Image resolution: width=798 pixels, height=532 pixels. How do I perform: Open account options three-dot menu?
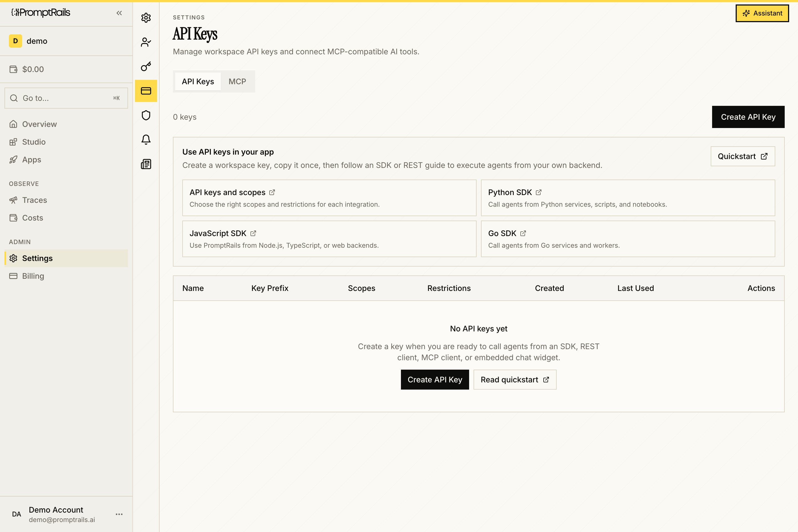click(119, 514)
